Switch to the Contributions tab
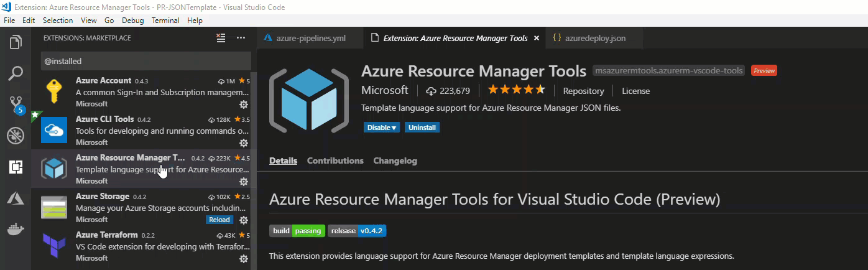This screenshot has width=868, height=270. click(x=335, y=161)
